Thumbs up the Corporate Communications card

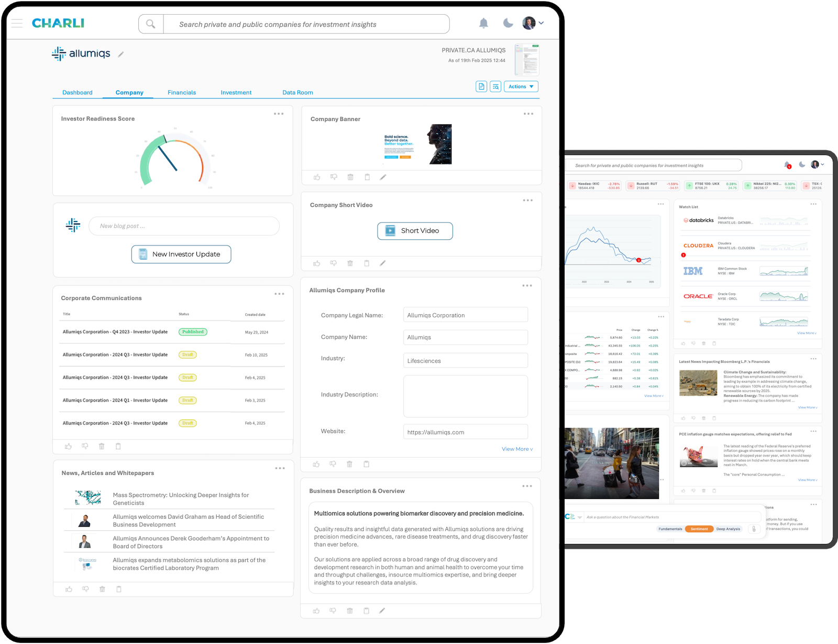tap(68, 447)
